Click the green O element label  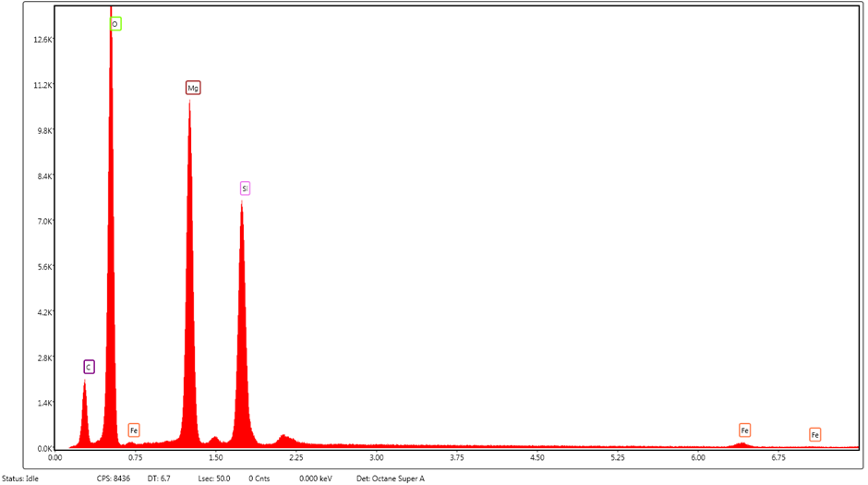coord(115,24)
